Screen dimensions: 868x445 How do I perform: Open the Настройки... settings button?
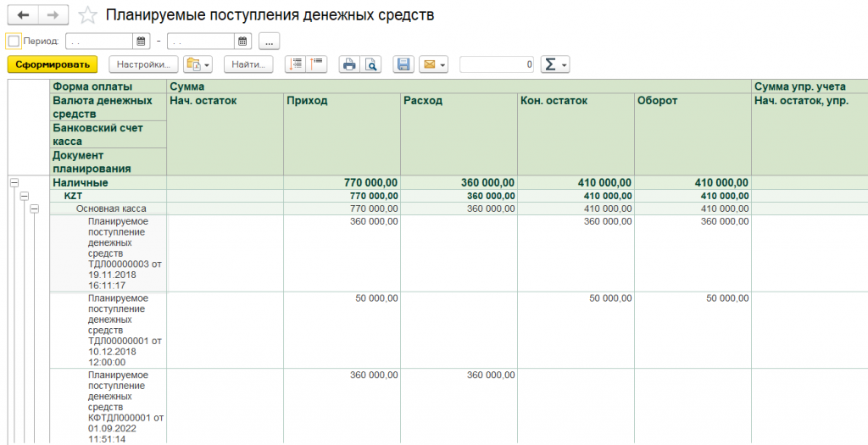[143, 64]
